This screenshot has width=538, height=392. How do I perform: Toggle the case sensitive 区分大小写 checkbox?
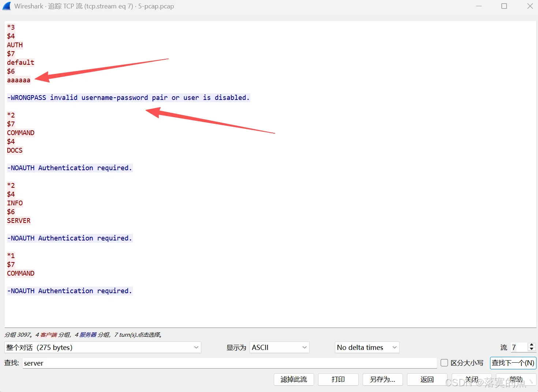(444, 363)
